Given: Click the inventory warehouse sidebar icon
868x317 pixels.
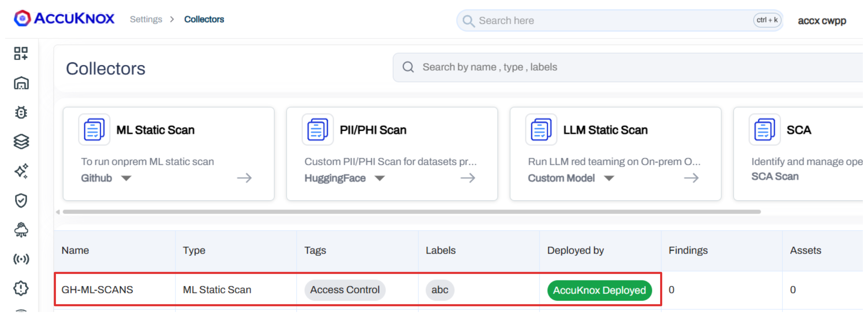Looking at the screenshot, I should (21, 83).
